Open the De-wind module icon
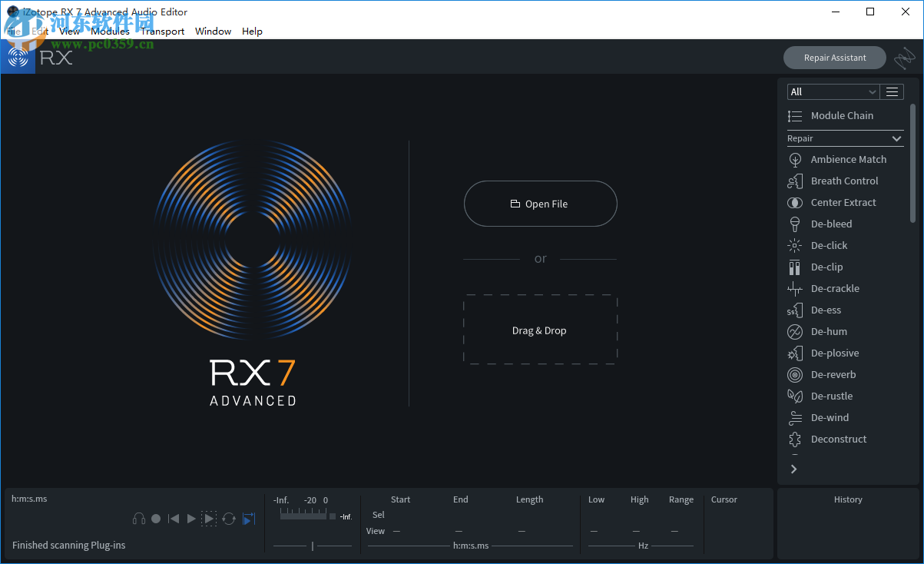 [795, 418]
